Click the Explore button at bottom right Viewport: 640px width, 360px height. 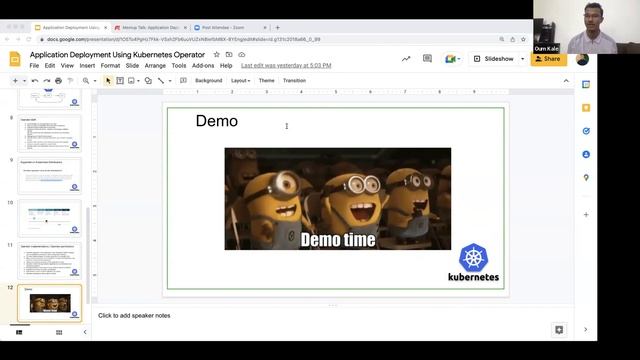click(x=559, y=330)
